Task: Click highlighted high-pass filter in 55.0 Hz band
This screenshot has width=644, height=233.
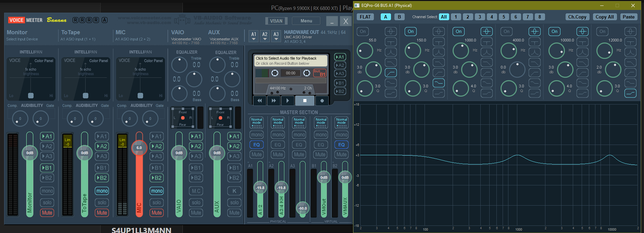Action: [391, 73]
